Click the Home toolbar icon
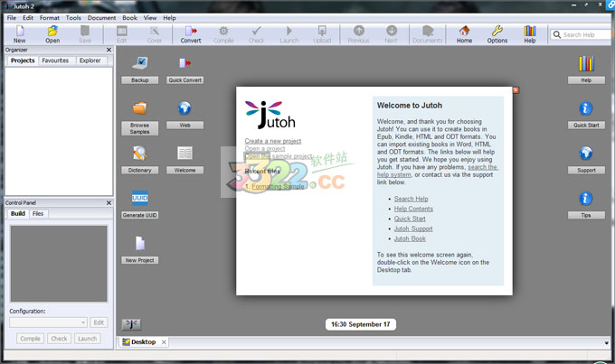The width and height of the screenshot is (615, 364). 464,34
